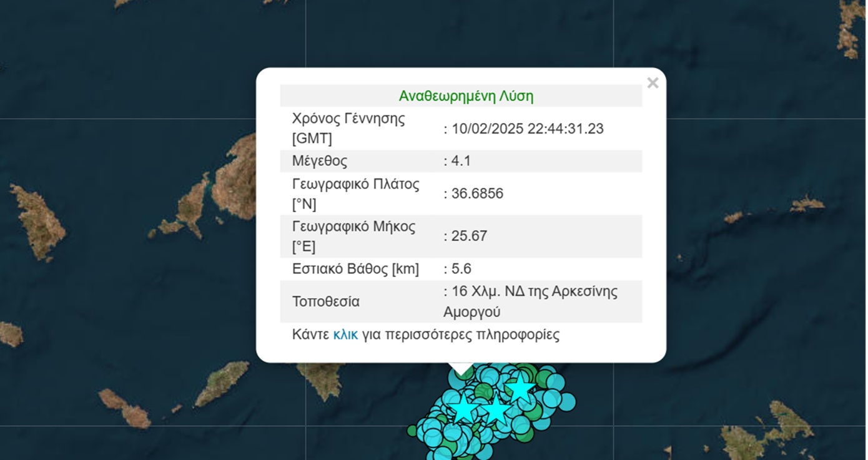Click the rightmost cyan circle of the cluster
This screenshot has height=460, width=868.
(x=567, y=401)
